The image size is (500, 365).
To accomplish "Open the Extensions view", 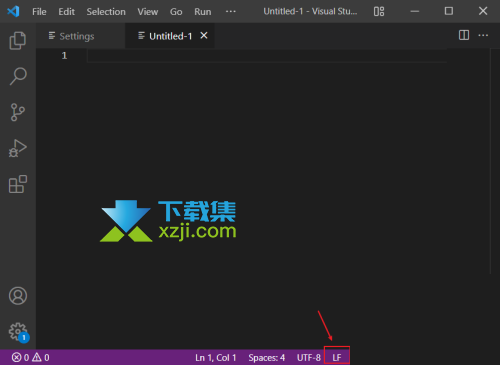I will 18,184.
